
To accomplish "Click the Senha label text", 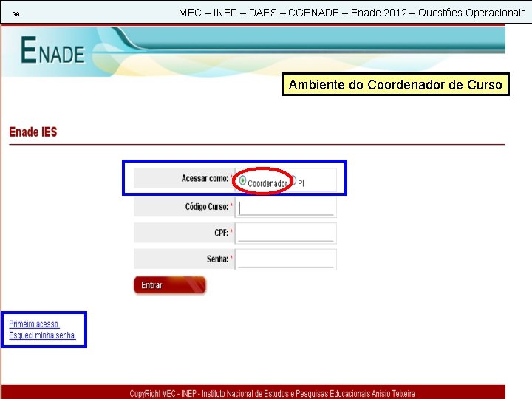I will (217, 259).
